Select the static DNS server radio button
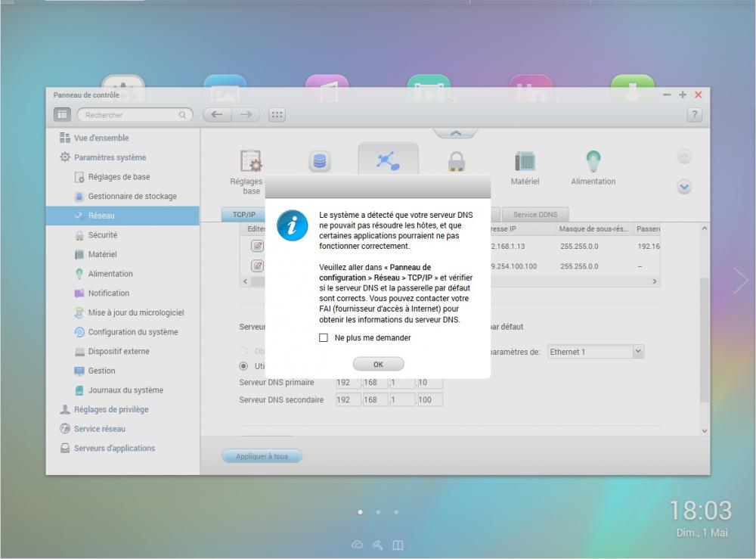The height and width of the screenshot is (559, 756). (243, 366)
